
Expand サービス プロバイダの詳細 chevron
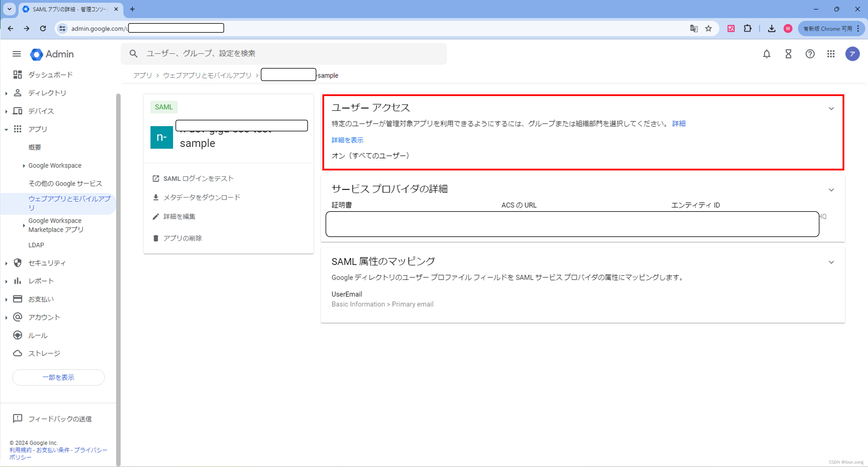(831, 190)
